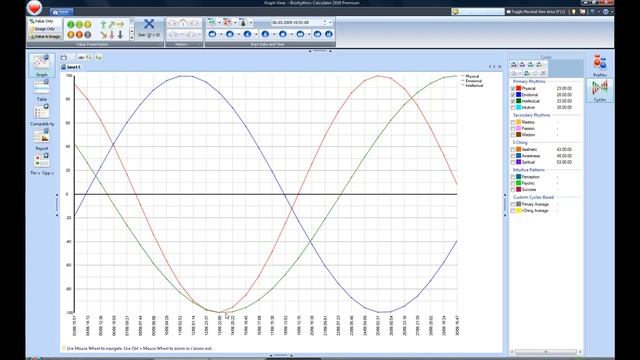Image resolution: width=640 pixels, height=360 pixels.
Task: Click the Thr-s Opp-s sidebar button
Action: pos(42,164)
